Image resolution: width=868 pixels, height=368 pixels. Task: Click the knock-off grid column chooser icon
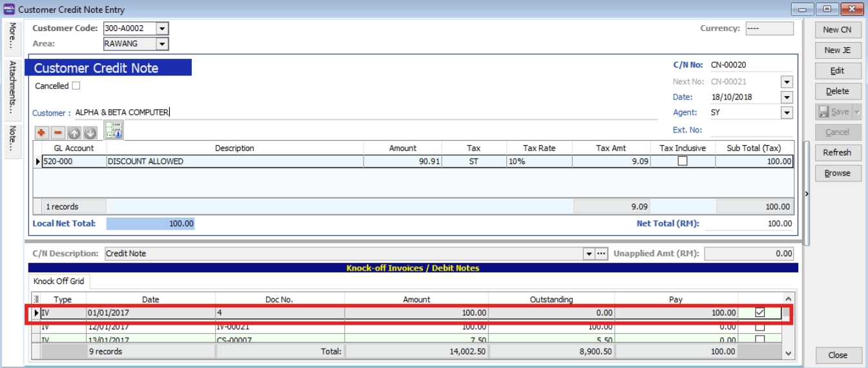click(36, 299)
